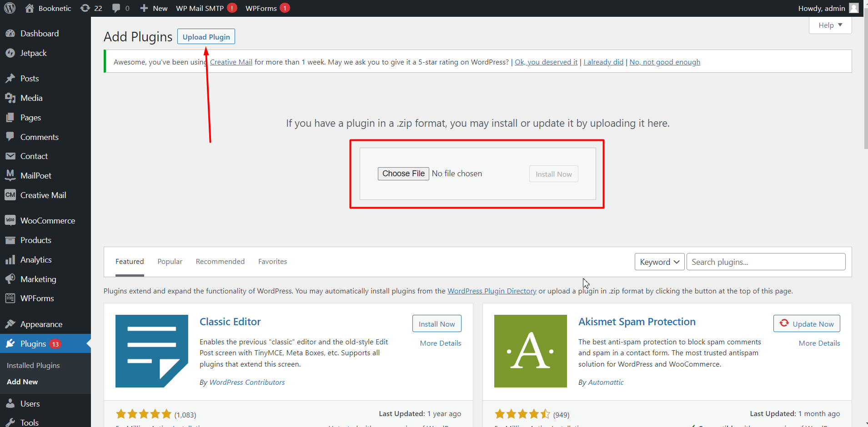
Task: Switch to the Recommended plugins tab
Action: pos(220,262)
